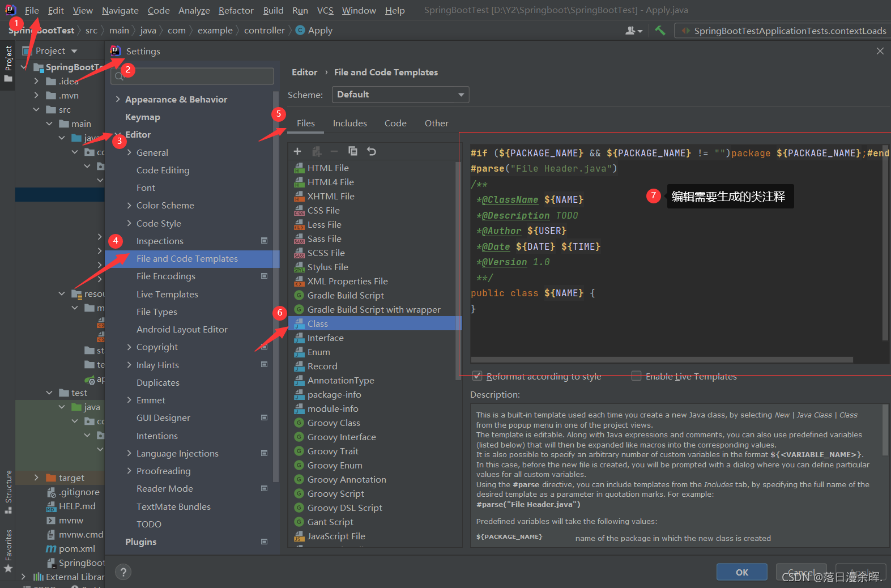Screen dimensions: 891x588
Task: Click the project scope icon beside File Encodings
Action: [264, 276]
